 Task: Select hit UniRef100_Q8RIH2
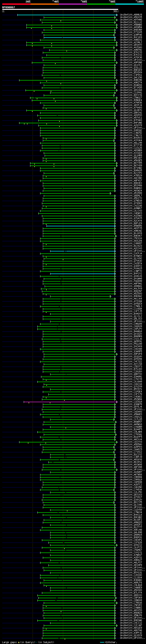(x=131, y=113)
